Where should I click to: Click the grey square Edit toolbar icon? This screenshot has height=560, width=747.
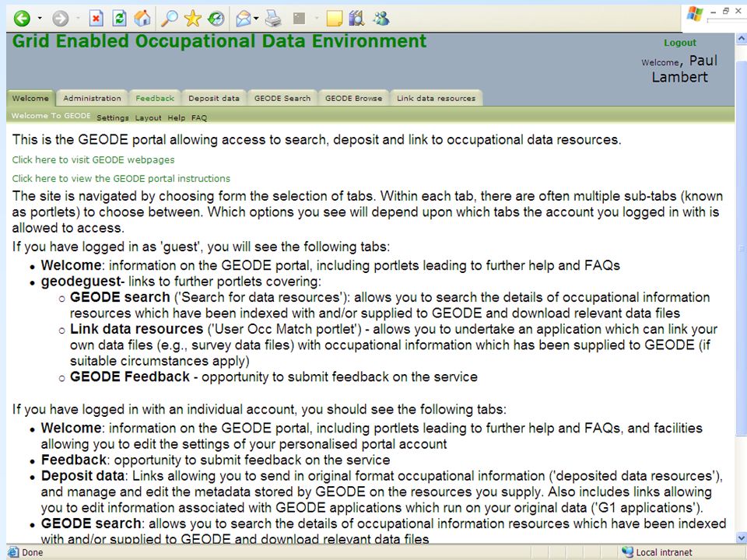299,19
